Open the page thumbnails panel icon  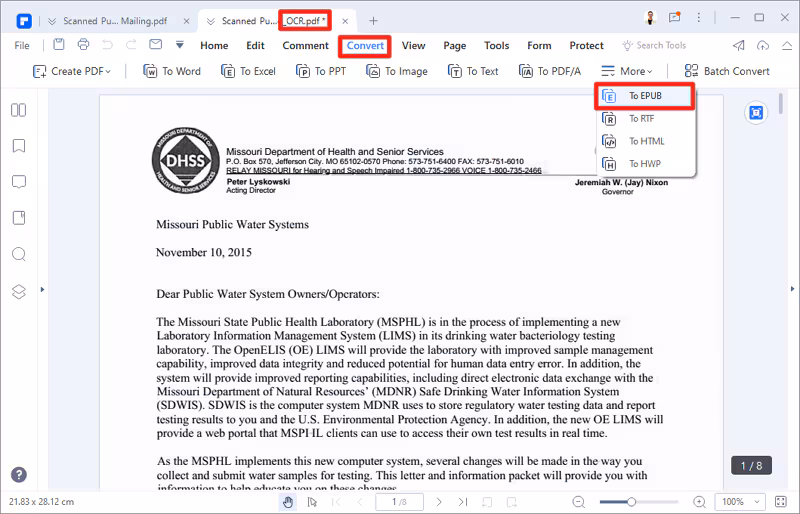pos(19,110)
